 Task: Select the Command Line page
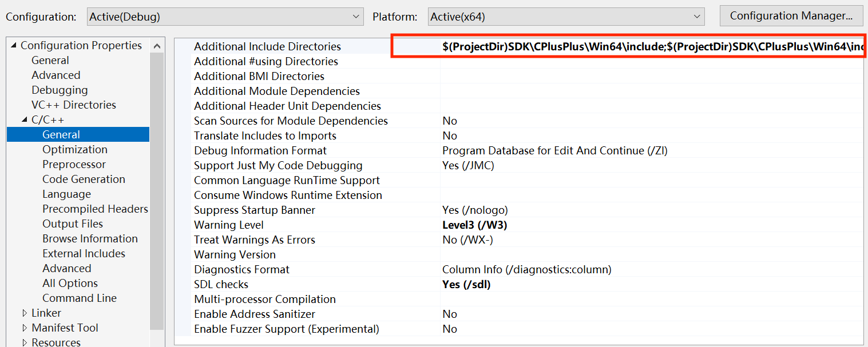coord(79,298)
